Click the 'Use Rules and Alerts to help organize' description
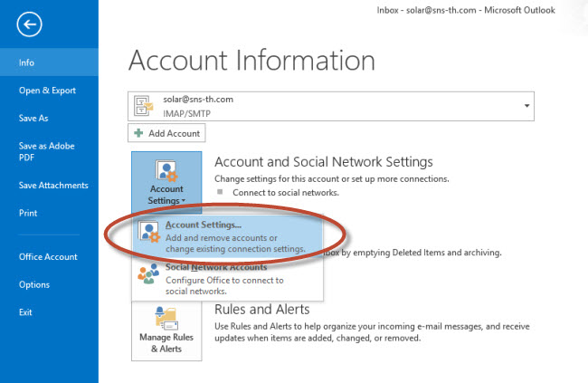The height and width of the screenshot is (383, 588). point(372,332)
